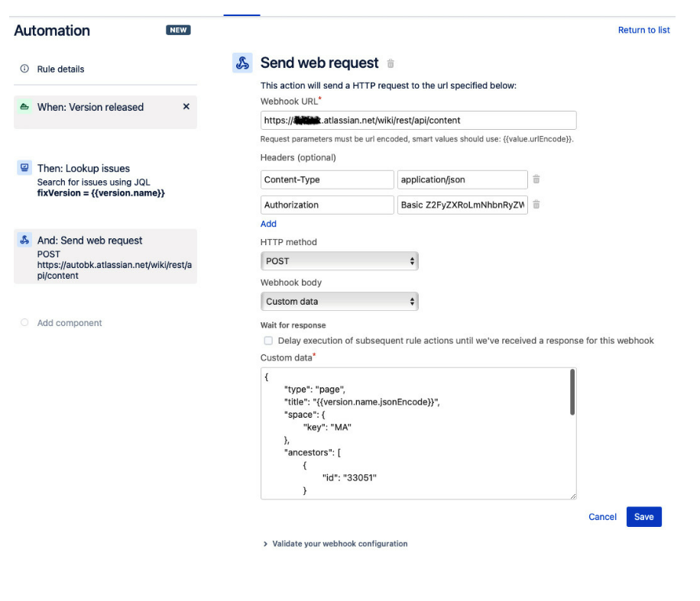Open the HTTP method dropdown
Image resolution: width=700 pixels, height=601 pixels.
click(339, 260)
